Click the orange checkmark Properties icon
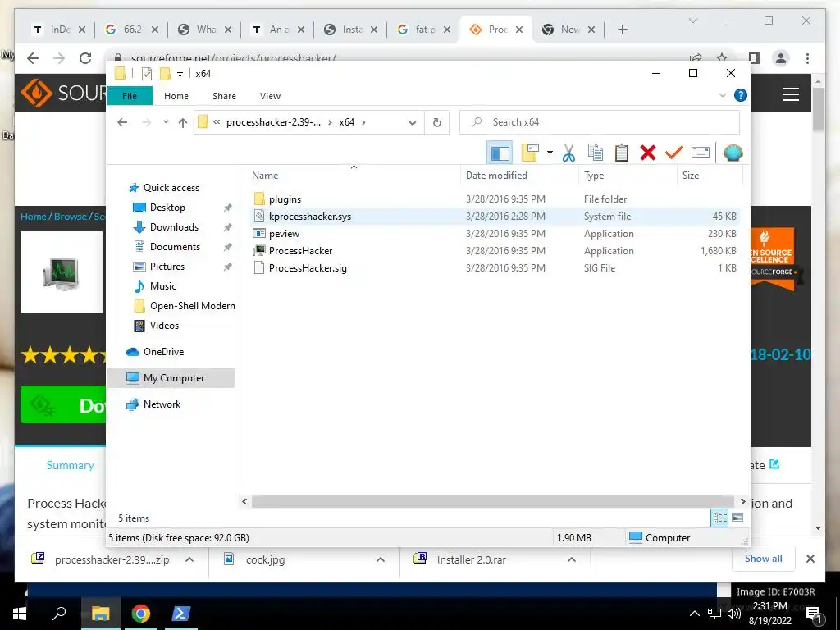Image resolution: width=840 pixels, height=630 pixels. tap(674, 153)
